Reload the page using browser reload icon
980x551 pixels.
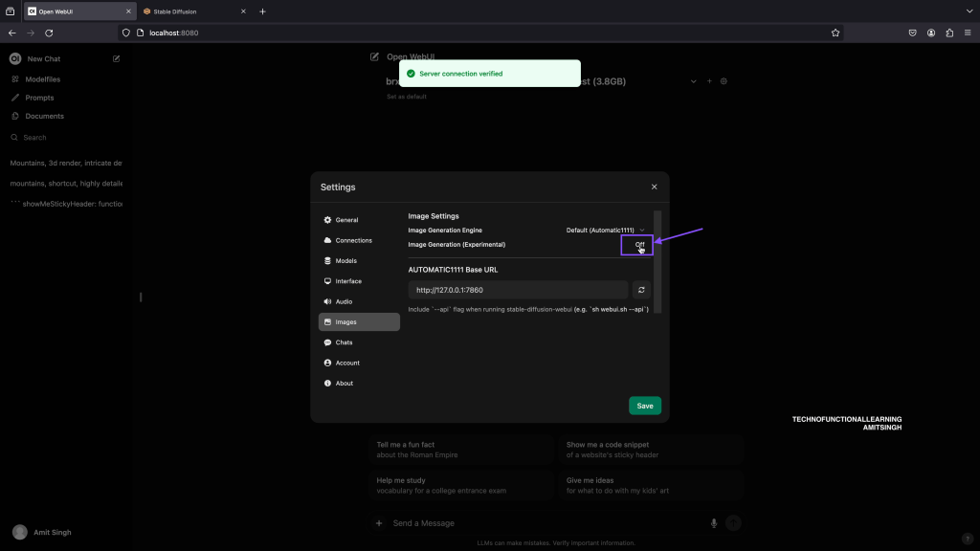pyautogui.click(x=49, y=33)
